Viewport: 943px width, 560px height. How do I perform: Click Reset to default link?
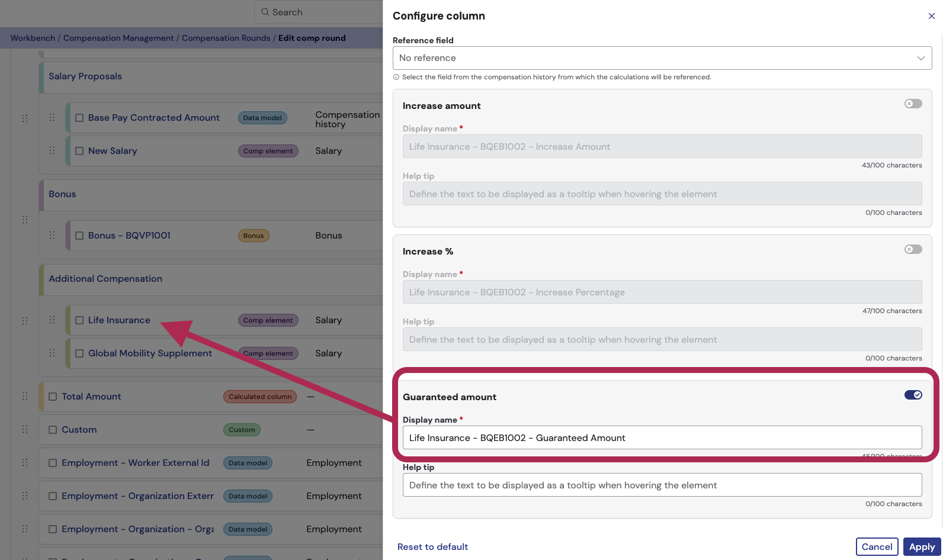coord(432,547)
